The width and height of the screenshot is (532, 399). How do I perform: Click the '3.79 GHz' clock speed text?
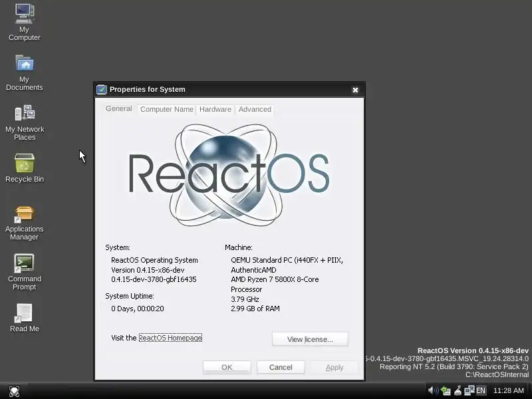245,299
